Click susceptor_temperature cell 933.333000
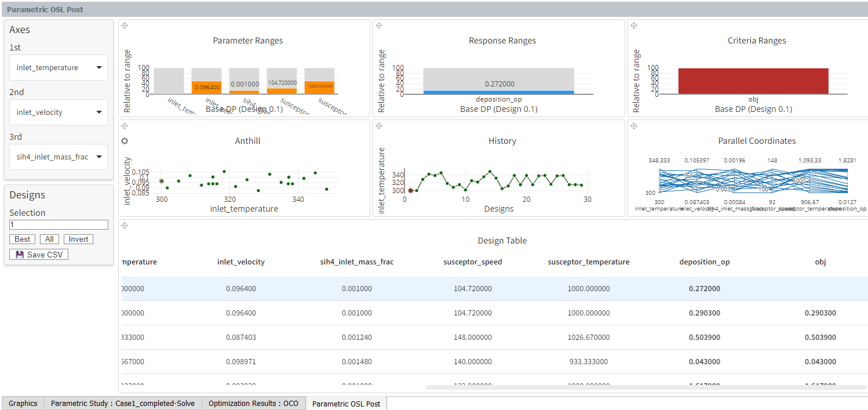 click(589, 362)
